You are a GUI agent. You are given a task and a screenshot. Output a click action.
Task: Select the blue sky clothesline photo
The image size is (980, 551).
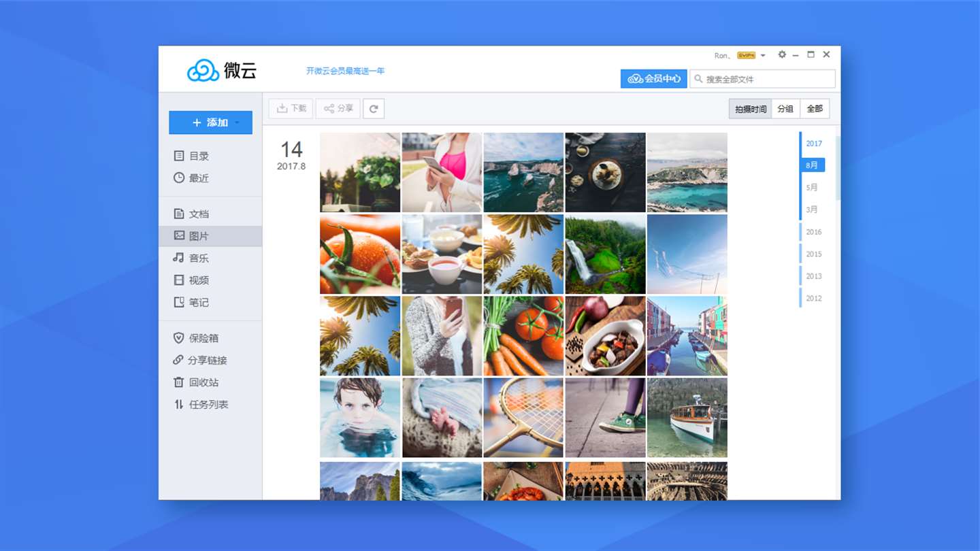click(x=687, y=254)
